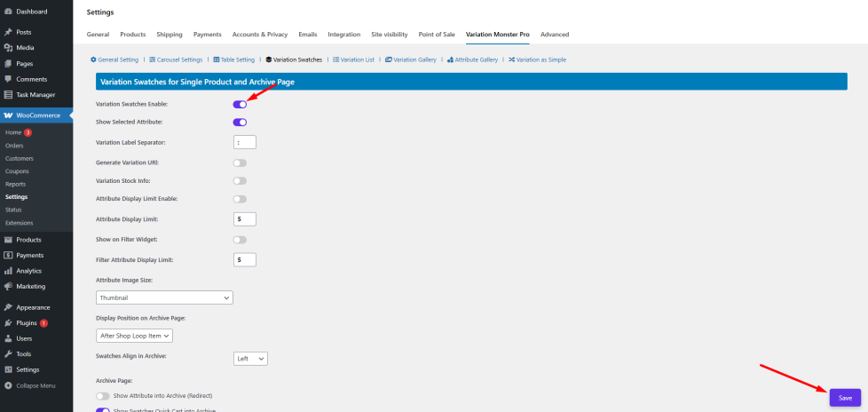Click the purple Save button
868x412 pixels.
click(845, 398)
